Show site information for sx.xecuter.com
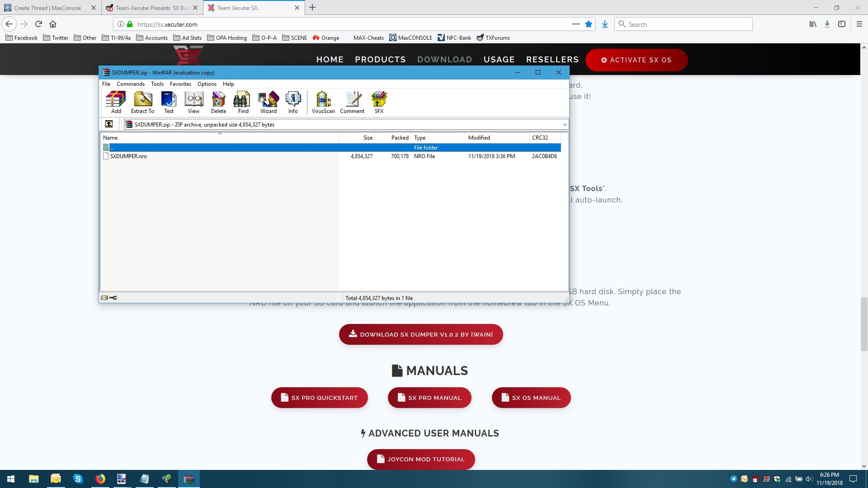This screenshot has width=868, height=488. [x=121, y=24]
